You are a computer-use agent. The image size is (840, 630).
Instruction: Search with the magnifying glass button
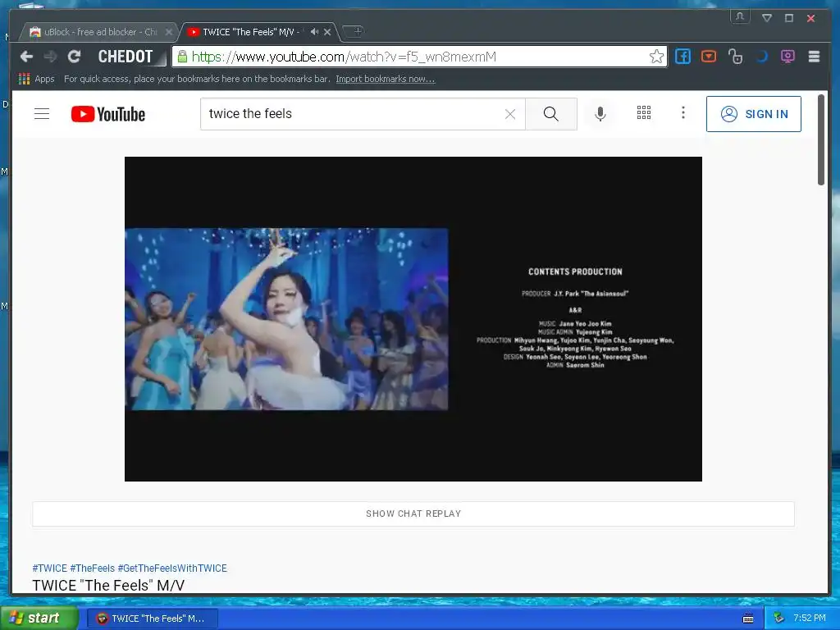(551, 113)
